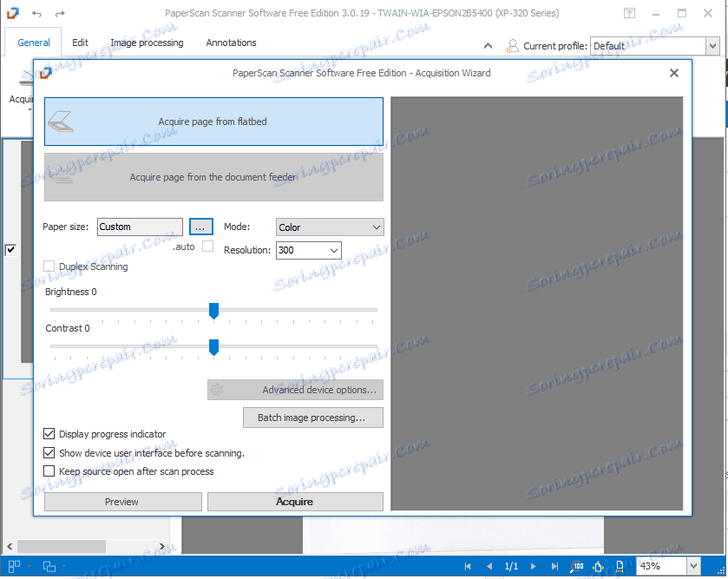The width and height of the screenshot is (728, 579).
Task: Uncheck Show device user interface before scanning
Action: tap(49, 453)
